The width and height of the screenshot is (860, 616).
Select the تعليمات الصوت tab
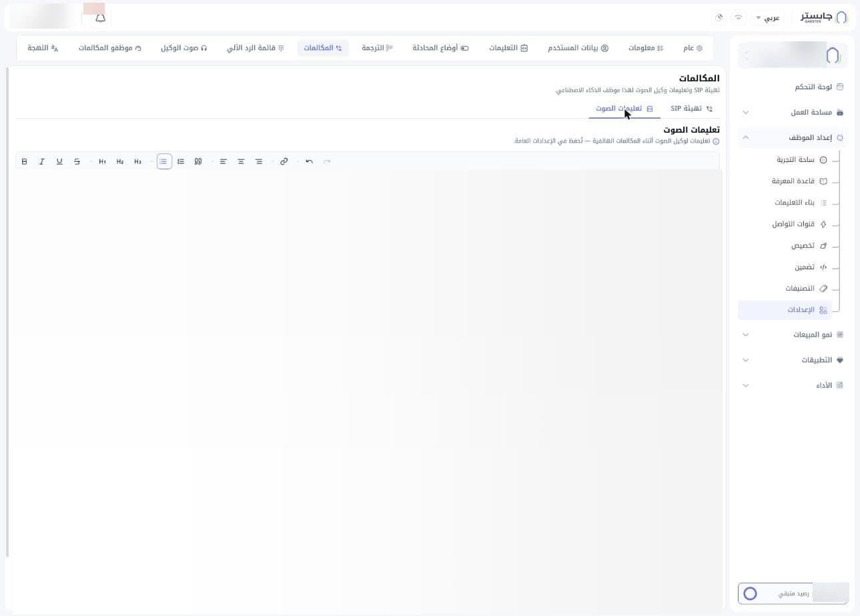pos(624,109)
